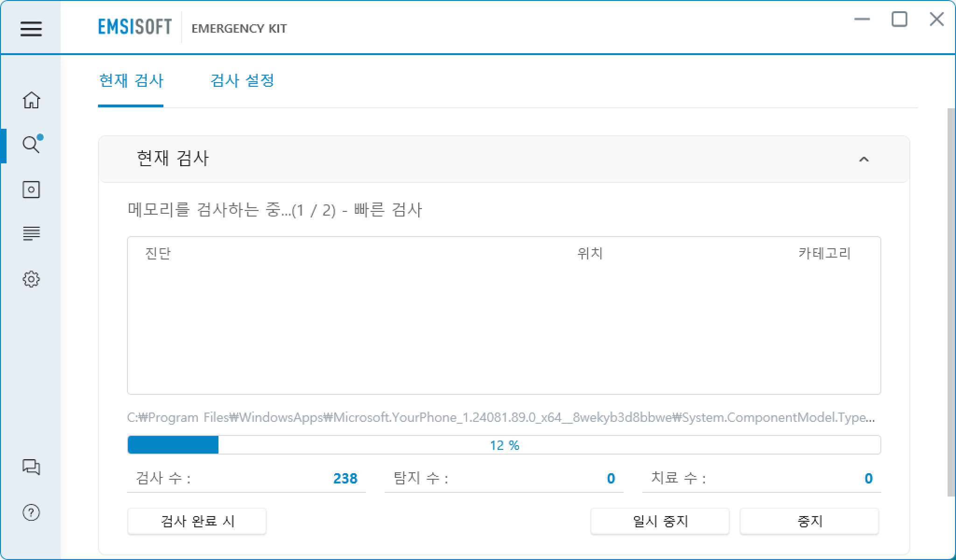Select the 현재 검사 tab
Screen dimensions: 956x560
click(x=131, y=81)
